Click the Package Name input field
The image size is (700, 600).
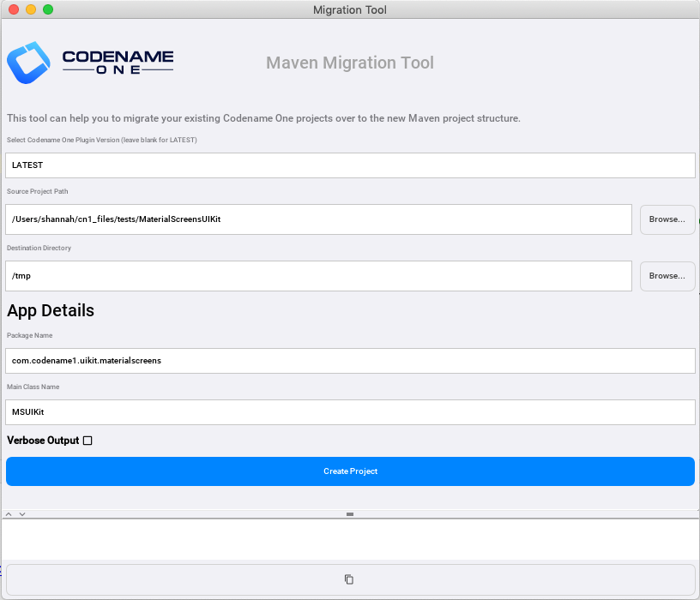350,361
